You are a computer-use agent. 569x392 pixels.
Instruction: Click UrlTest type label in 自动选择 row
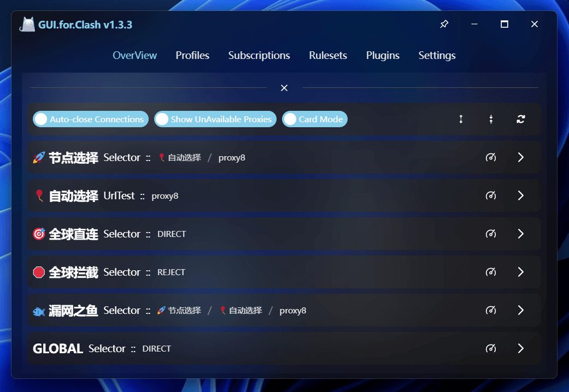click(x=119, y=196)
